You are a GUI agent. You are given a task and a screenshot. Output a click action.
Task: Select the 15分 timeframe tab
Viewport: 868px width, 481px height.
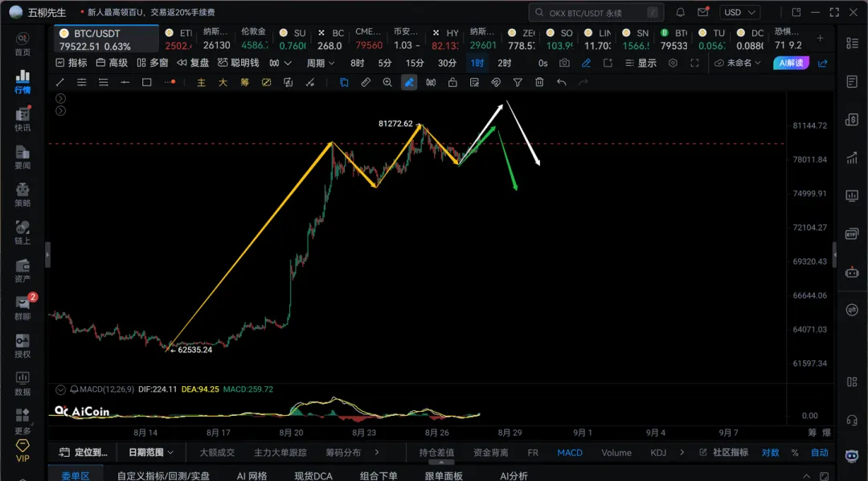[415, 64]
